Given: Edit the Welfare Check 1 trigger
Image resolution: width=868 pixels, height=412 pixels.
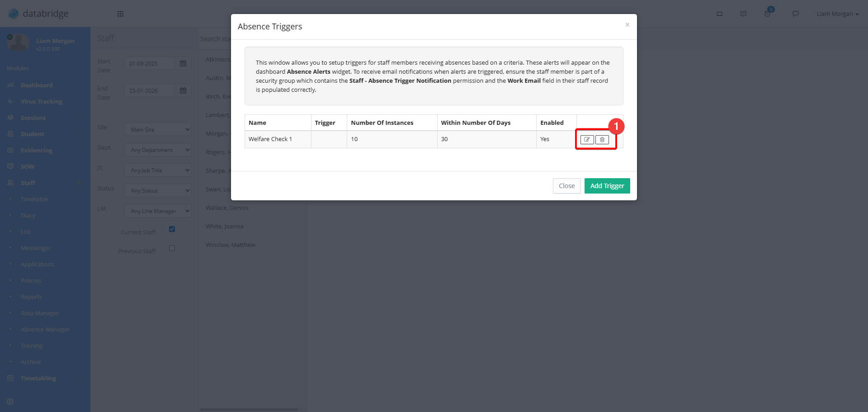Looking at the screenshot, I should [587, 140].
